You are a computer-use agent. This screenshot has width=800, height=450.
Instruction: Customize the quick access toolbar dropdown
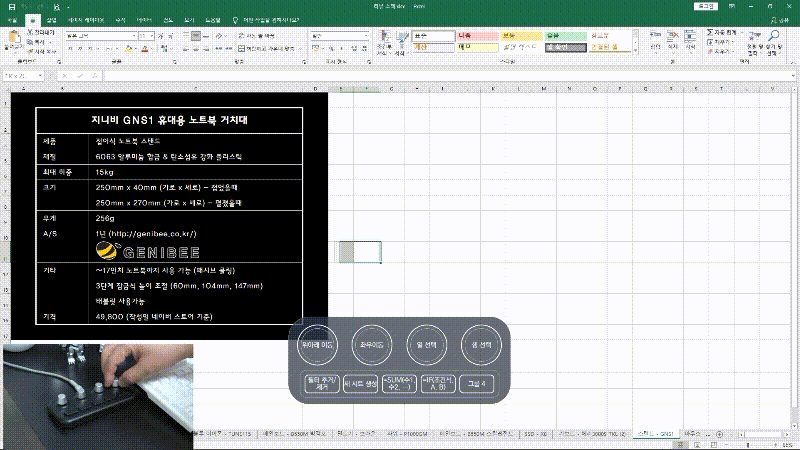point(68,7)
